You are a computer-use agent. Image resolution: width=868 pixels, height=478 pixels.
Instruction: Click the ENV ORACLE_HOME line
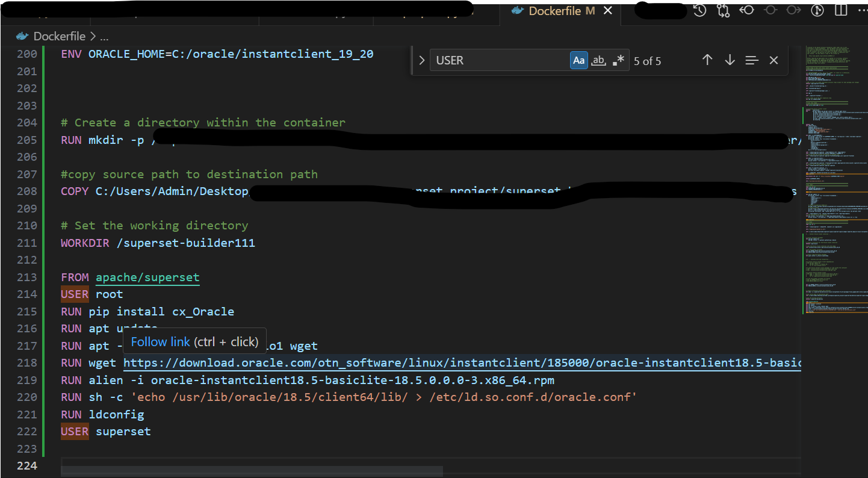[x=217, y=54]
